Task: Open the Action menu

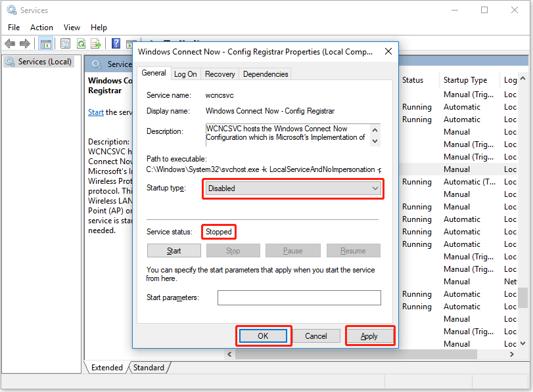Action: tap(41, 28)
